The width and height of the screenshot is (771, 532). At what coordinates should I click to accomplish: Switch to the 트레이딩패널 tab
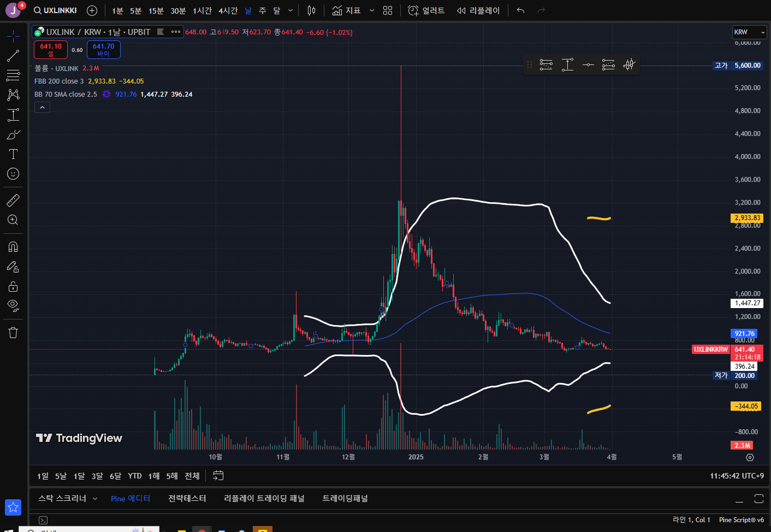point(345,498)
